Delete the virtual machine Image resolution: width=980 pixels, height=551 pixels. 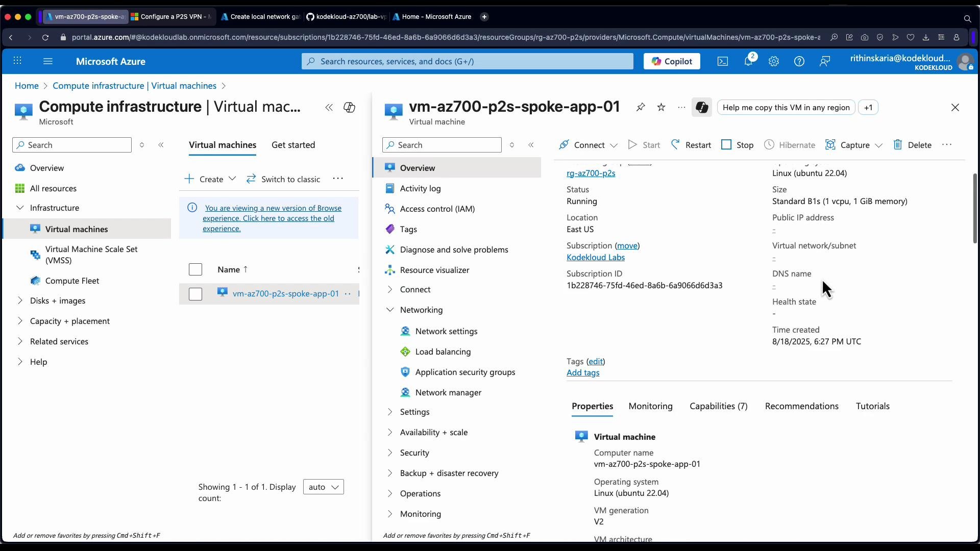coord(913,145)
